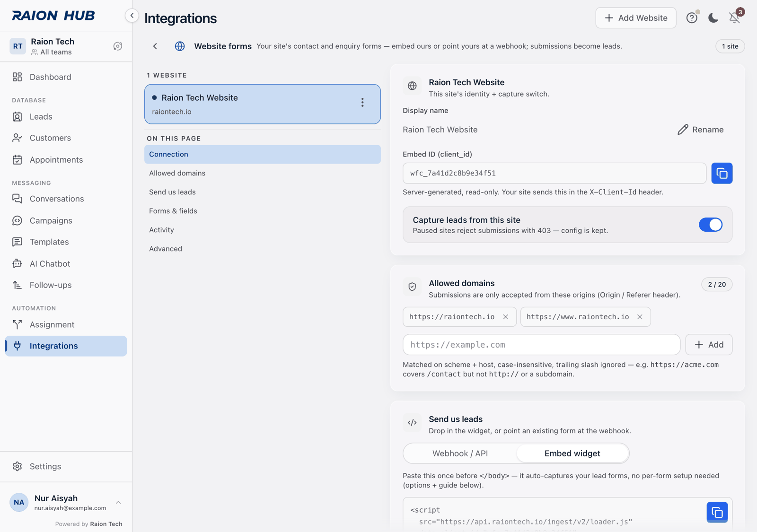Open notifications bell with badge 3
Screen dimensions: 757x532
pos(734,18)
